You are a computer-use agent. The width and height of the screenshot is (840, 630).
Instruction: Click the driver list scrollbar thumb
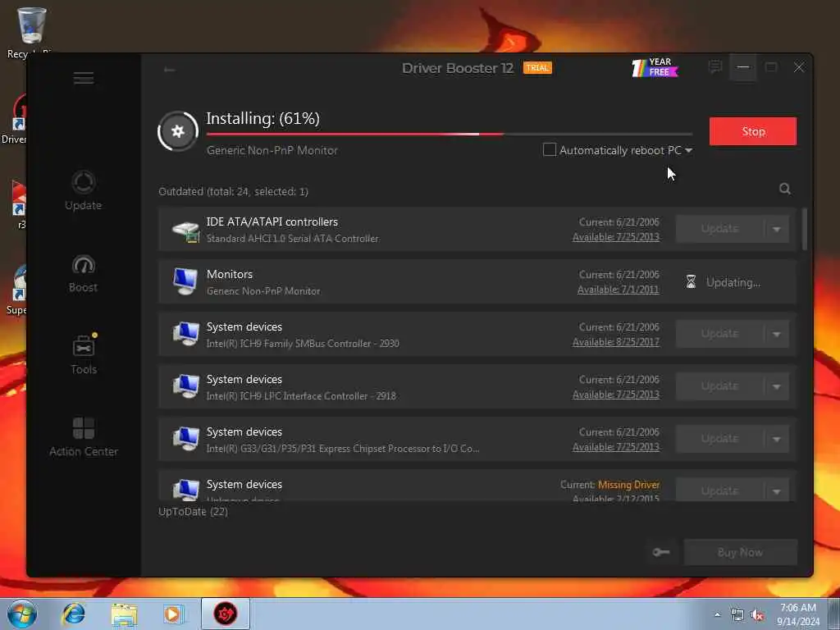tap(804, 230)
